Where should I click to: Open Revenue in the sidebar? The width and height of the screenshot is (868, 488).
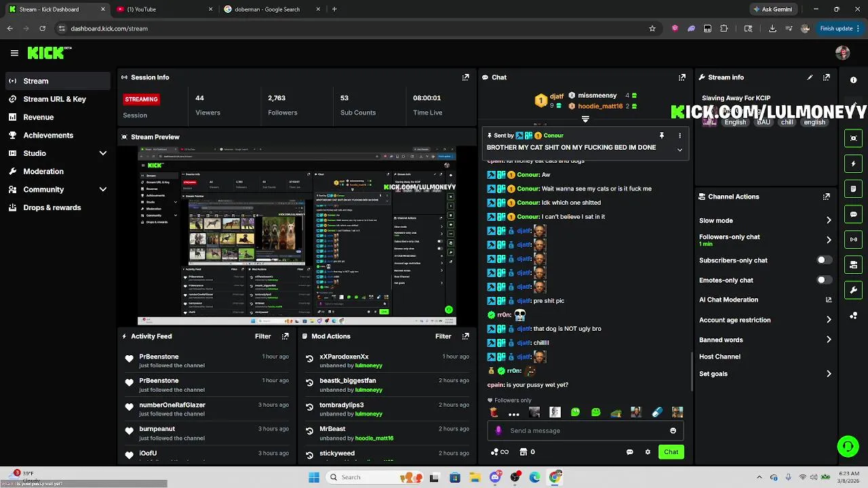coord(57,117)
